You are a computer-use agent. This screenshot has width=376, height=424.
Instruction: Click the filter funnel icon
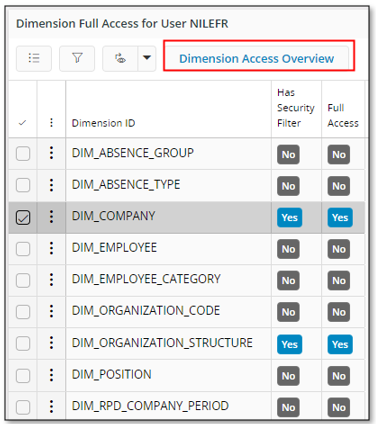tap(77, 59)
